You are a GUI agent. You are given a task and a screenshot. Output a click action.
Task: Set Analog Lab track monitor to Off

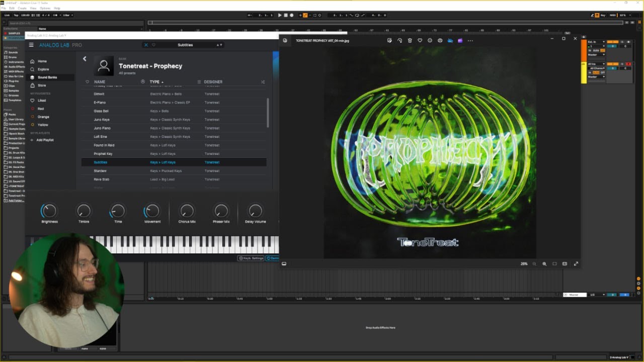coord(603,72)
